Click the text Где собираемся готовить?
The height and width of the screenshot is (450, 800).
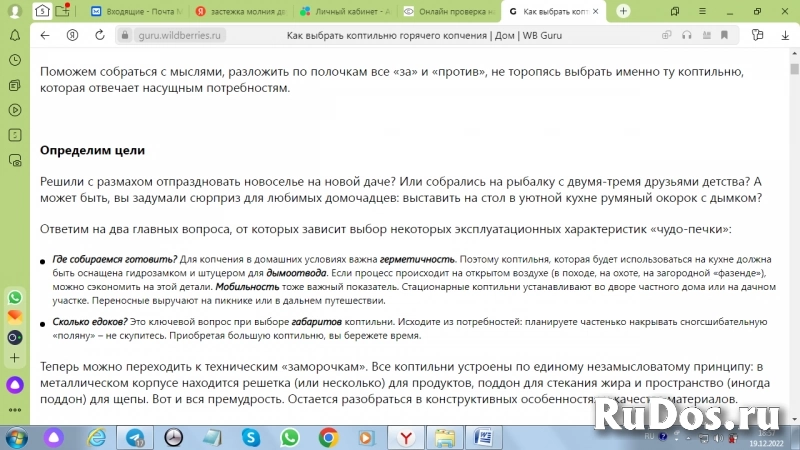click(x=114, y=259)
